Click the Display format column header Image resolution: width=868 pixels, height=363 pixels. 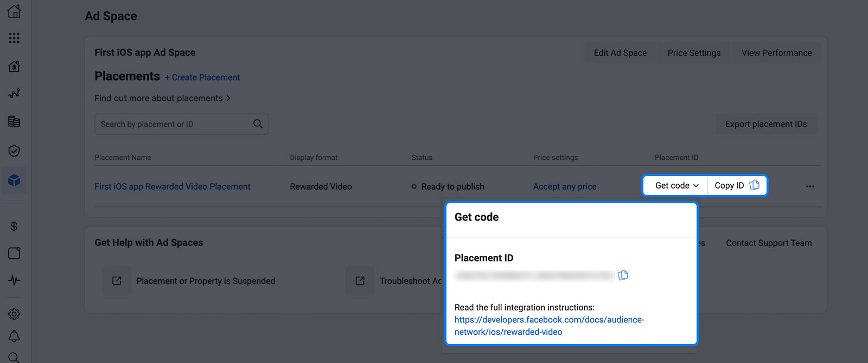tap(314, 158)
